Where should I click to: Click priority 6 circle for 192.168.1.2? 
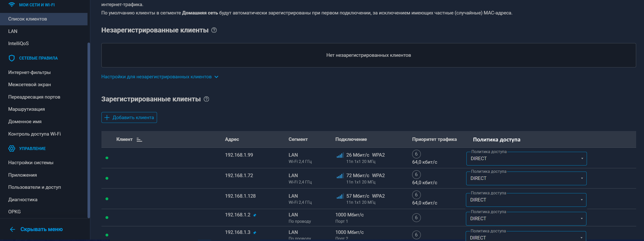point(416,218)
